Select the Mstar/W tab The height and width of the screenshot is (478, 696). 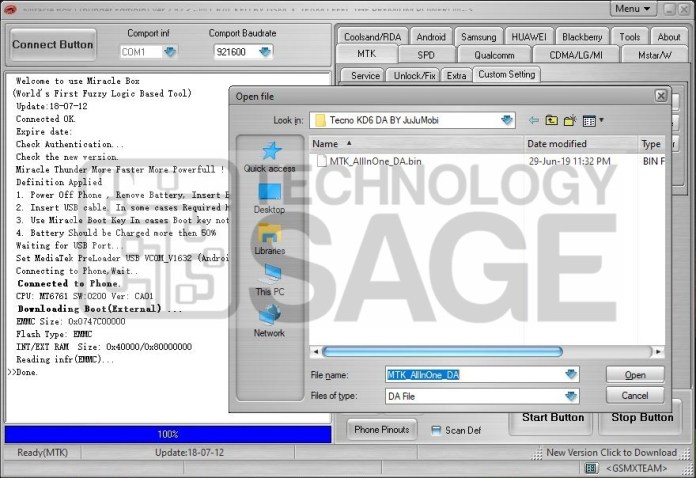coord(655,55)
